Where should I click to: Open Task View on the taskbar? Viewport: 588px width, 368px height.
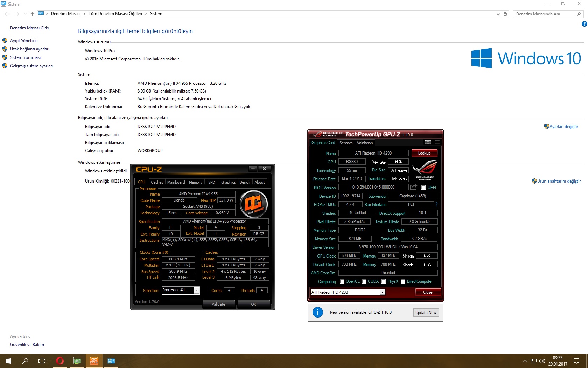point(42,361)
